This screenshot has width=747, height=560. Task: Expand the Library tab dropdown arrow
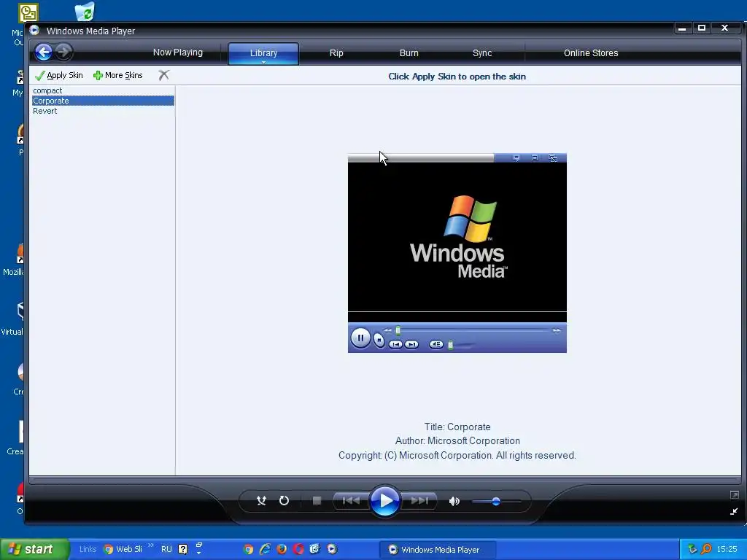point(263,62)
